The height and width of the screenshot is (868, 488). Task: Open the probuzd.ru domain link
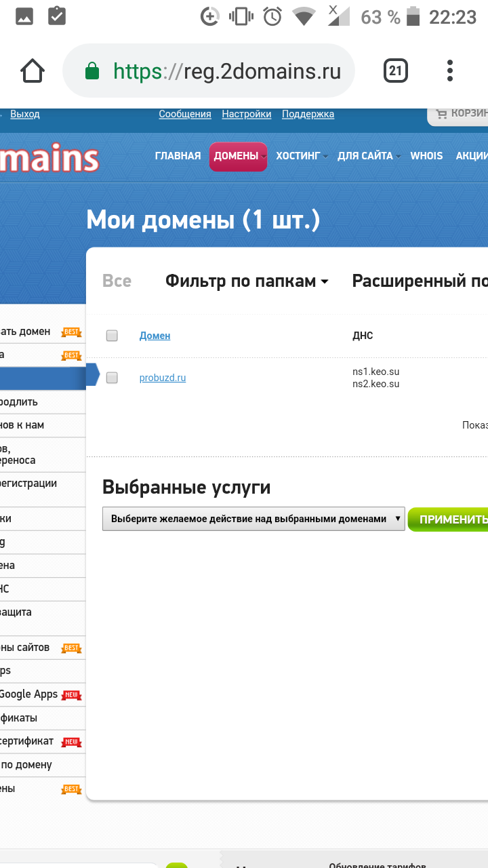163,378
